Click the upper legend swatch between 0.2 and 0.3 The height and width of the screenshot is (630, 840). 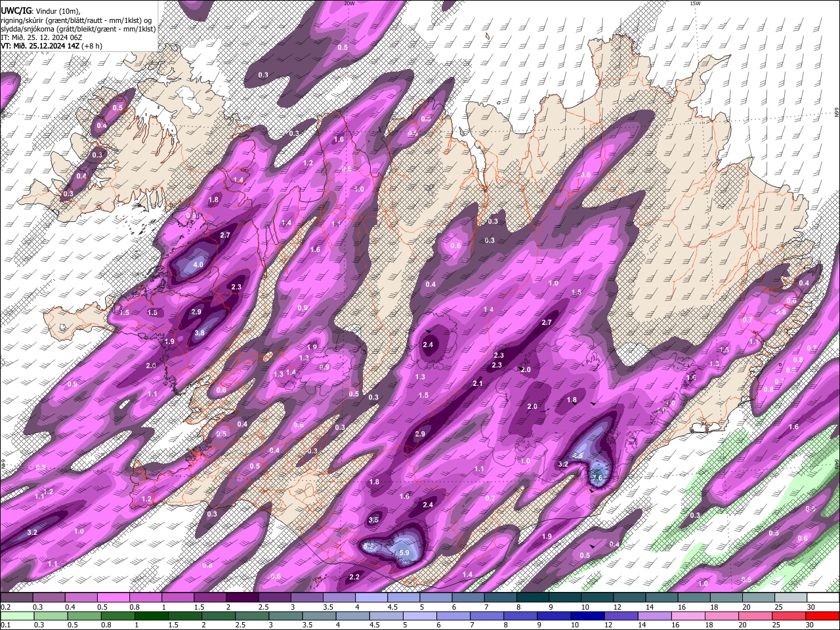click(16, 597)
